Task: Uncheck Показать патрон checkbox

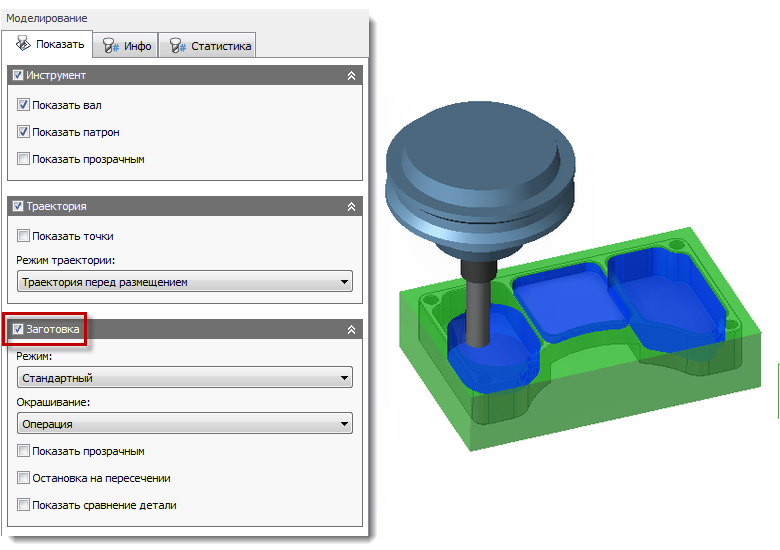Action: 23,132
